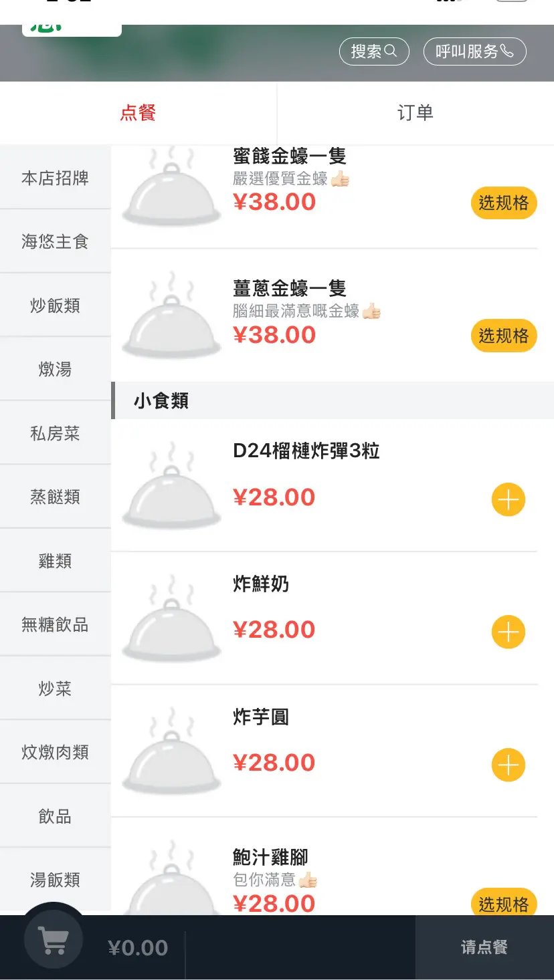The image size is (554, 980).
Task: Tap the D24榴槤炸彈3粒 item title
Action: 306,451
